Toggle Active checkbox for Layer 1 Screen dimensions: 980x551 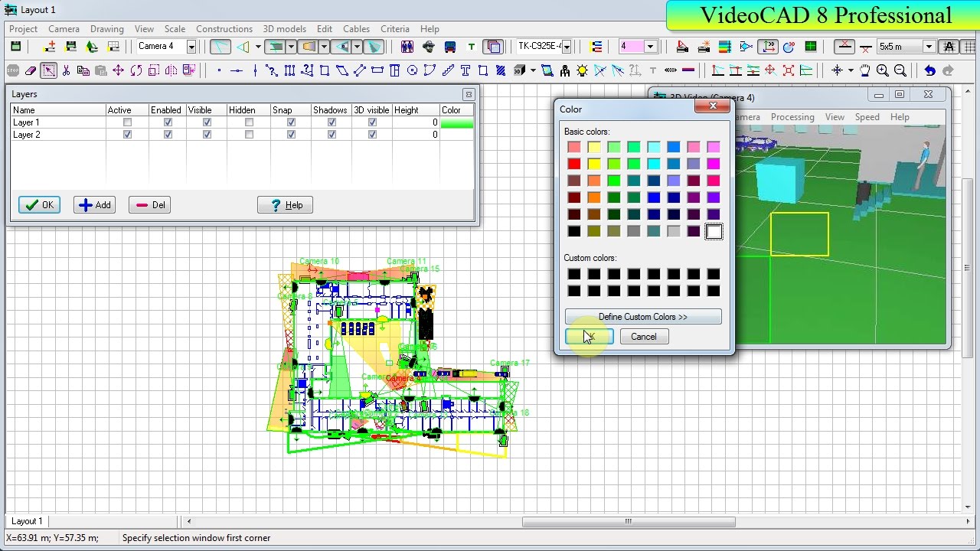coord(127,122)
